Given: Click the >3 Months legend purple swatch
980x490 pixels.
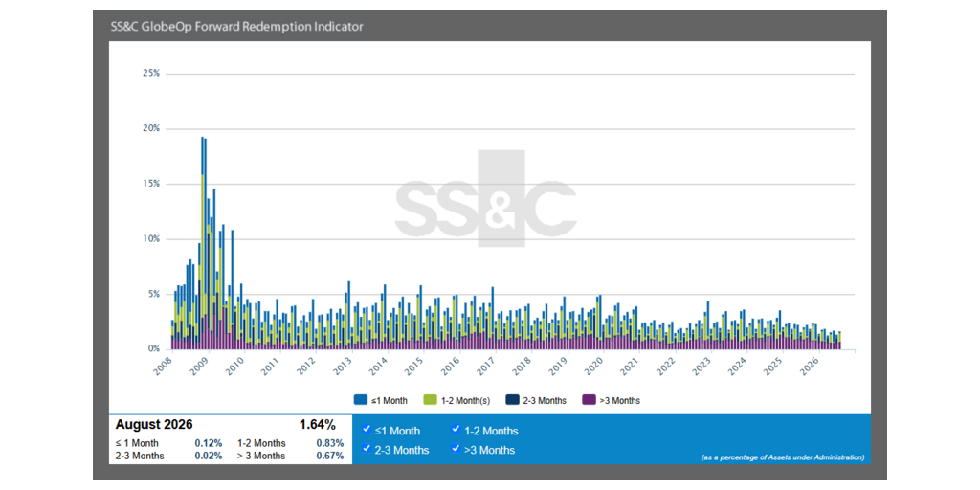Looking at the screenshot, I should pos(589,400).
